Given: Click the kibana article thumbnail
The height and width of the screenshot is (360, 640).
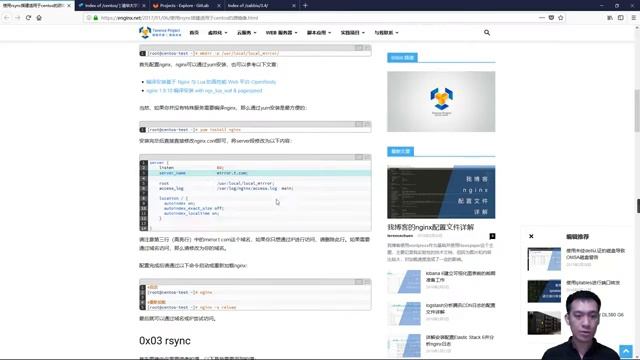Looking at the screenshot, I should (x=404, y=282).
